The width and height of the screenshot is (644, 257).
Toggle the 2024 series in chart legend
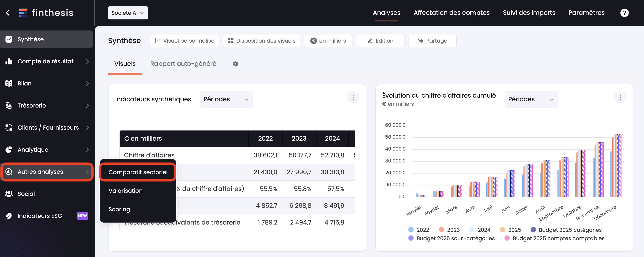[x=480, y=230]
